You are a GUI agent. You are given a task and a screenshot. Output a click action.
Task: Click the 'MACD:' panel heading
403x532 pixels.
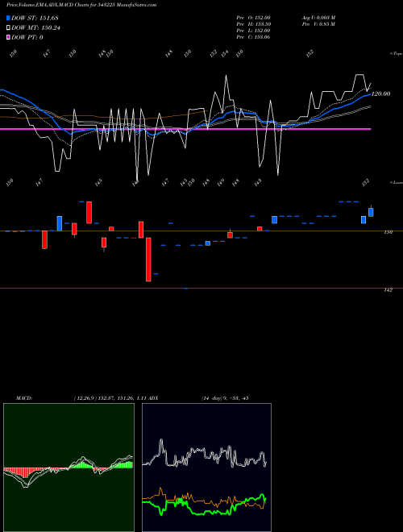(24, 398)
